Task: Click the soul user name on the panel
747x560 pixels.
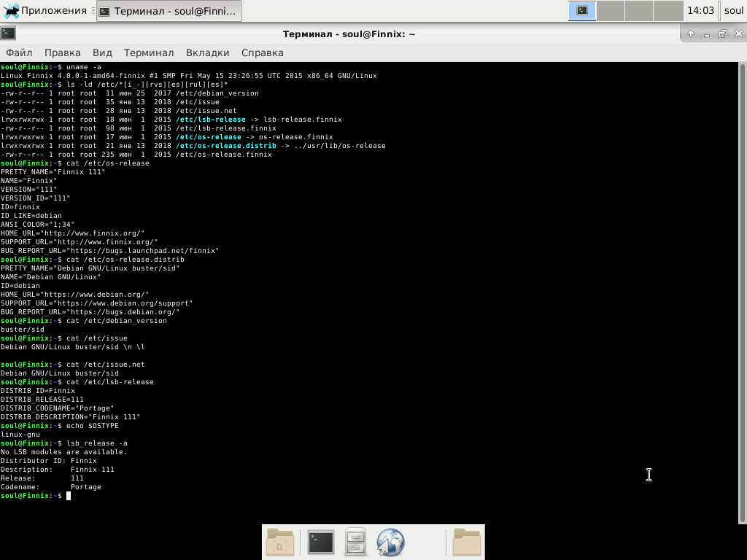Action: (734, 10)
